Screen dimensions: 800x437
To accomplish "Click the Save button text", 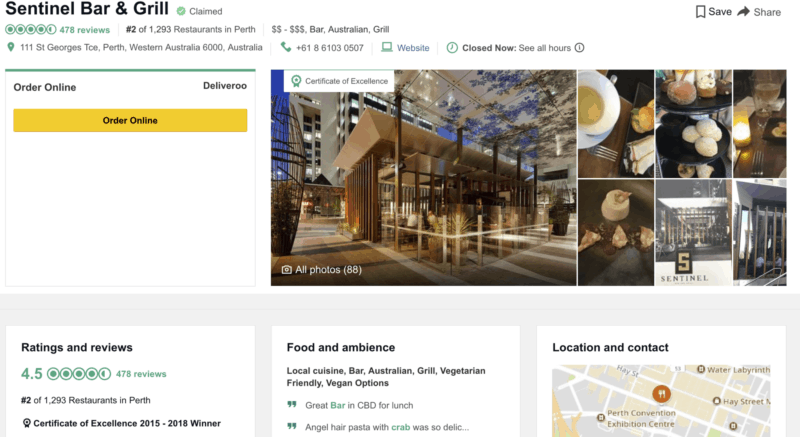I will click(x=720, y=12).
